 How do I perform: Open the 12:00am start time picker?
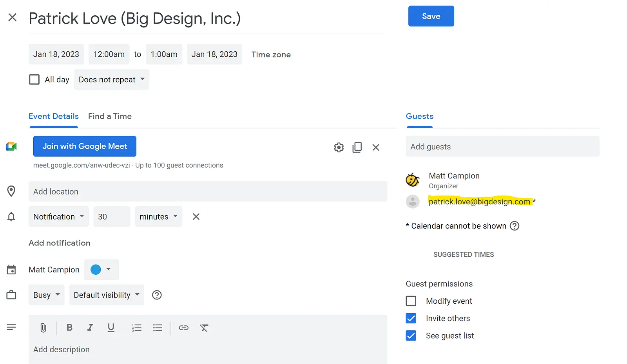109,54
